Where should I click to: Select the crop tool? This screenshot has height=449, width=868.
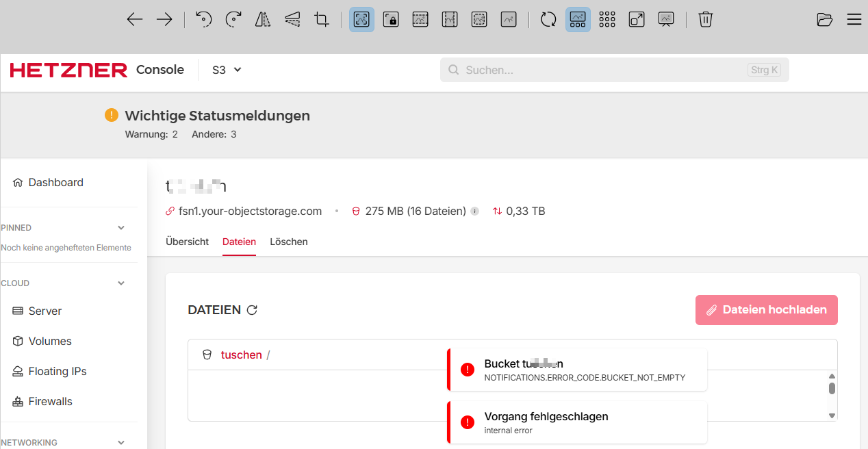point(320,19)
